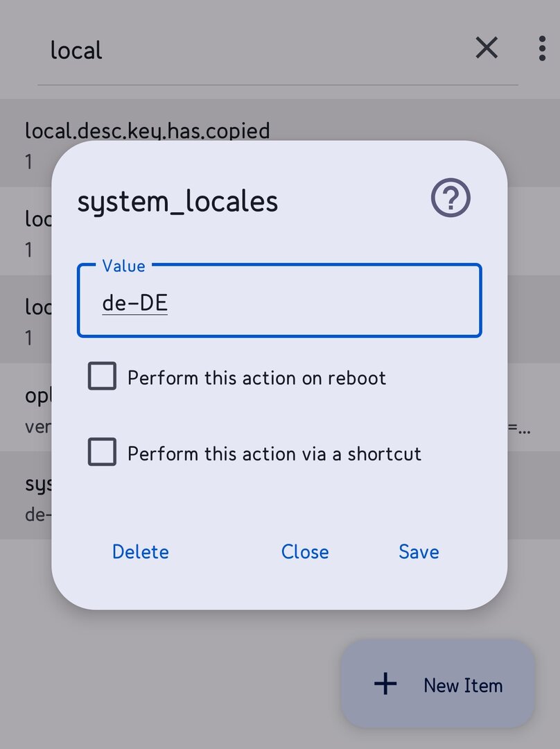Click the de-DE text in the field

[x=135, y=303]
